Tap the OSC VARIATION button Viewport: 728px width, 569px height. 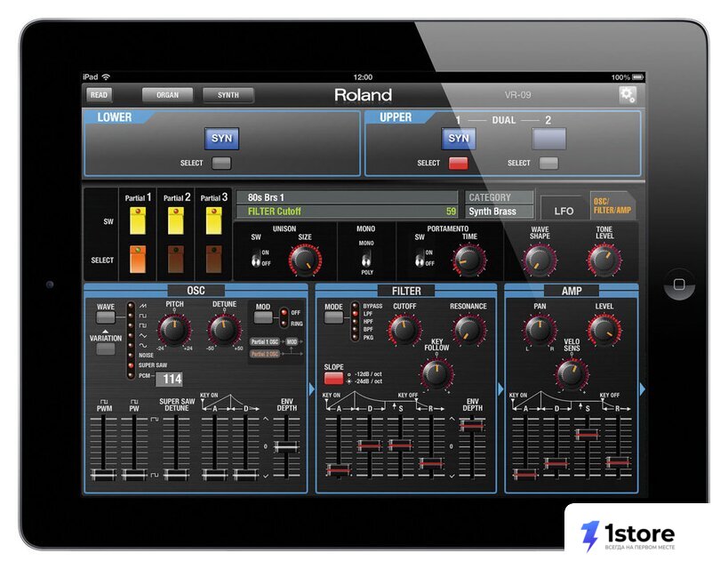pos(106,349)
